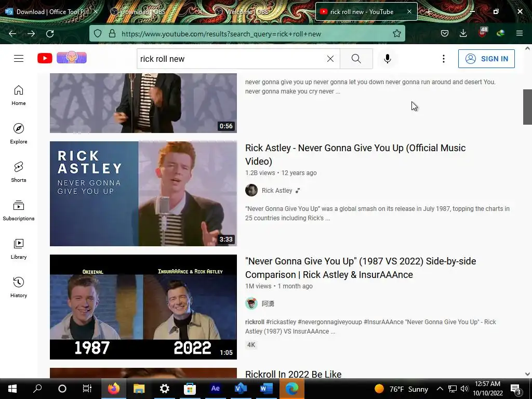Screen dimensions: 532x399
Task: Select the rick roll new - YouTube tab
Action: tap(362, 11)
